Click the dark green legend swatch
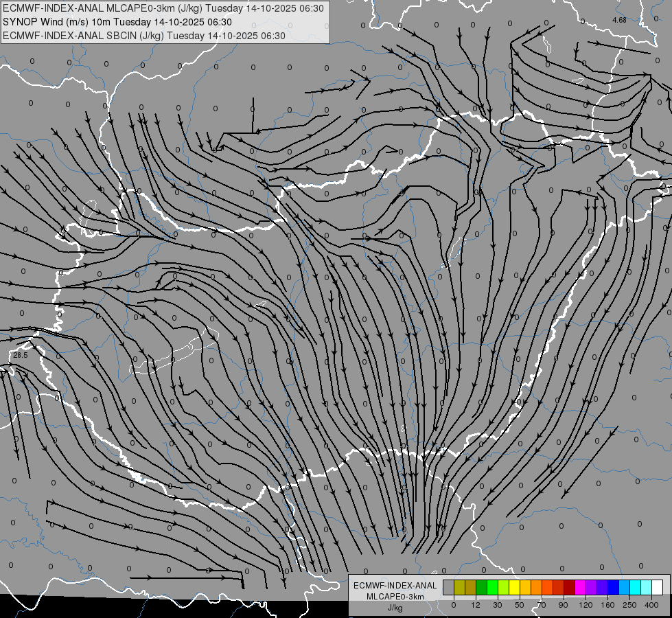The height and width of the screenshot is (618, 672). [x=481, y=587]
